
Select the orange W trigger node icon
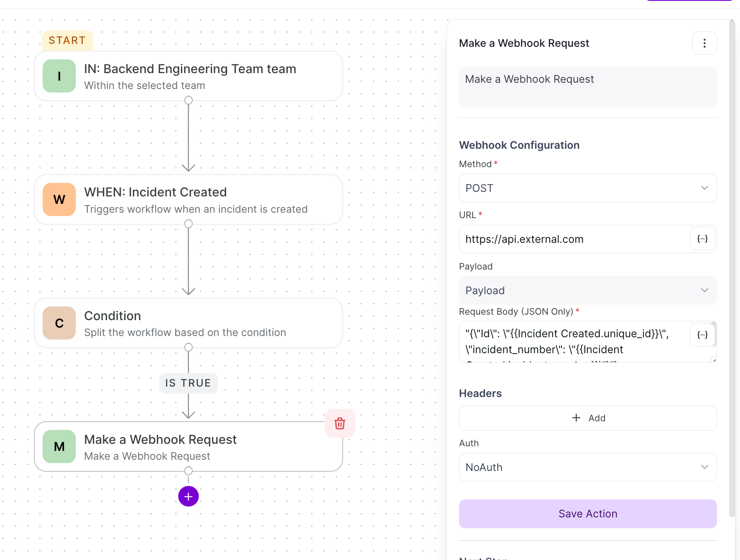59,199
